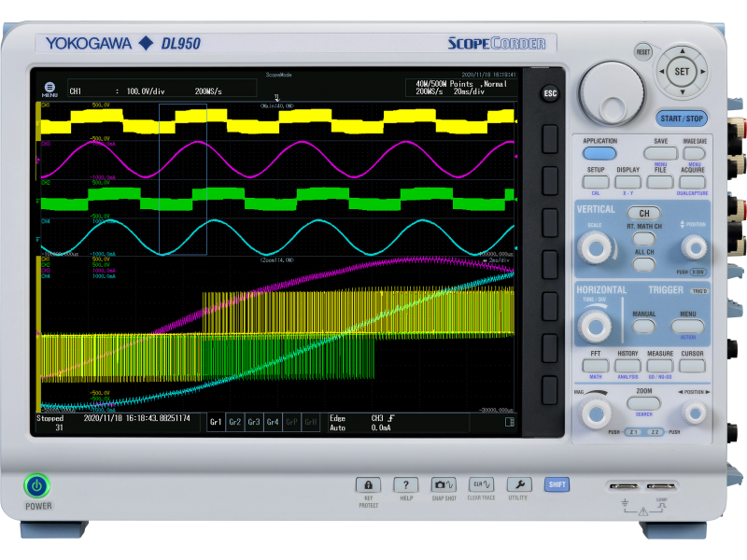This screenshot has height=560, width=747.
Task: Click the CH1 100.0V/div readout
Action: coord(162,89)
